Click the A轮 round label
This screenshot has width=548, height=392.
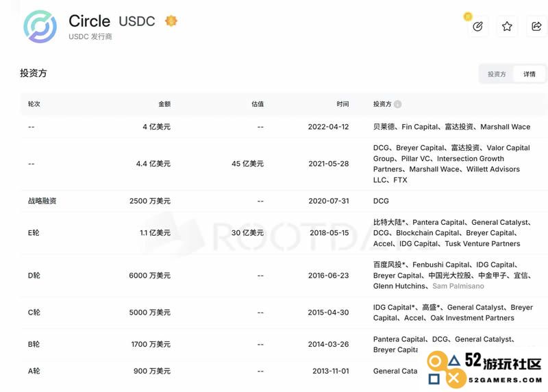34,371
